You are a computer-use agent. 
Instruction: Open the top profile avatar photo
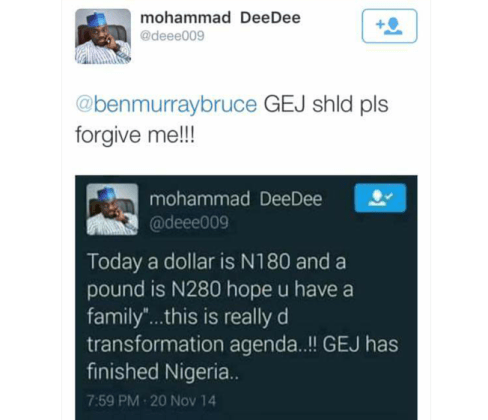103,36
